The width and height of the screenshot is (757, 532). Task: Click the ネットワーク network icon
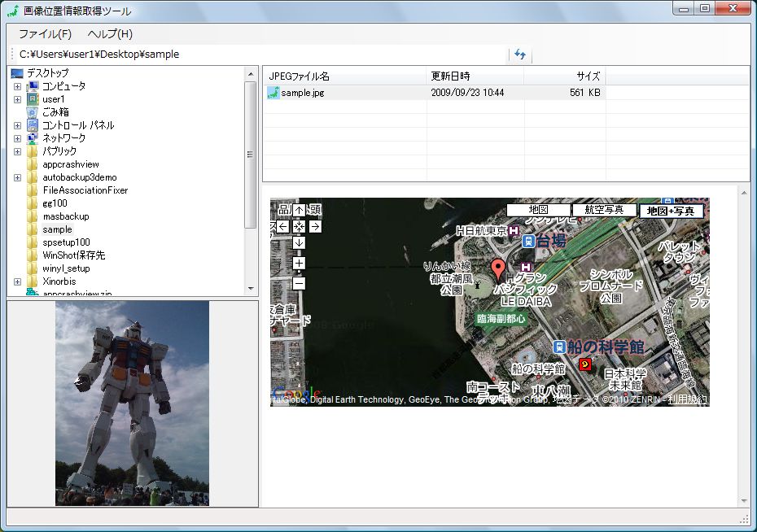point(33,138)
